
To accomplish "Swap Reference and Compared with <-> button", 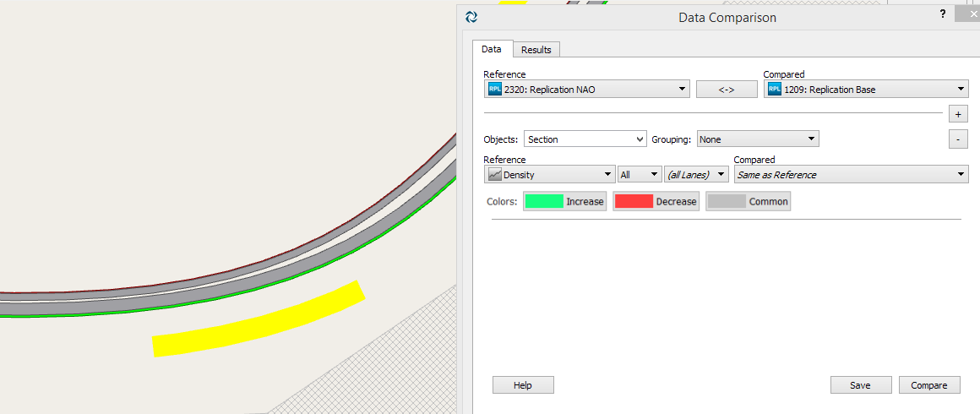I will 727,90.
